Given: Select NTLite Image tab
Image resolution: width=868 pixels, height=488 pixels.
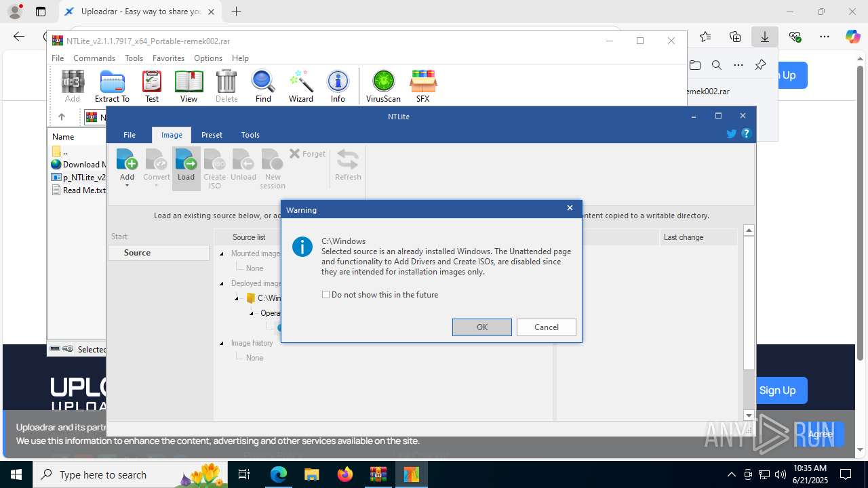Looking at the screenshot, I should pyautogui.click(x=172, y=135).
